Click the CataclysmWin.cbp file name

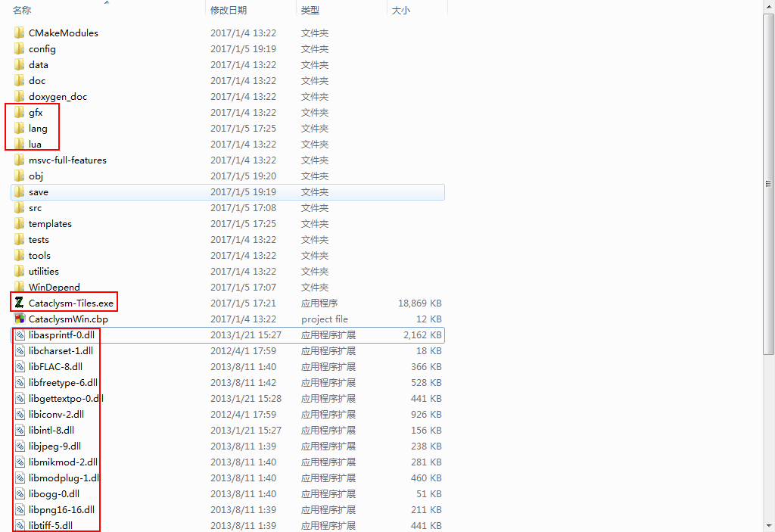(x=68, y=319)
